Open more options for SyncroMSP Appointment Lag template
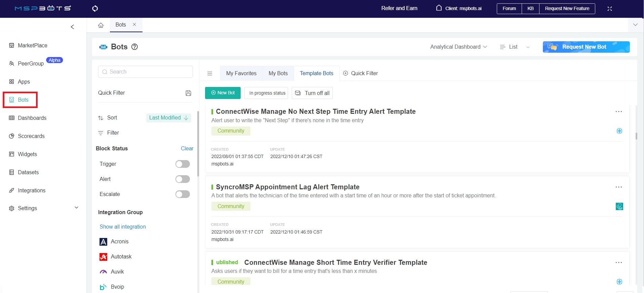The image size is (644, 293). click(618, 187)
